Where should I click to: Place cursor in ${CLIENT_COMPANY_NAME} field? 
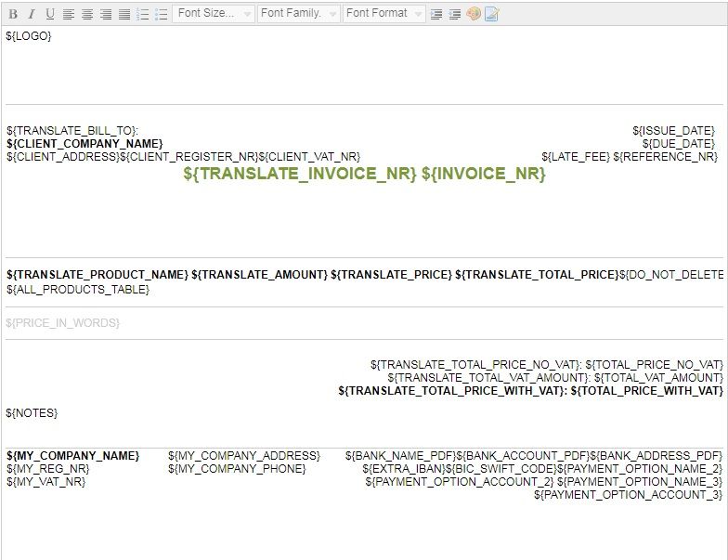pyautogui.click(x=84, y=144)
